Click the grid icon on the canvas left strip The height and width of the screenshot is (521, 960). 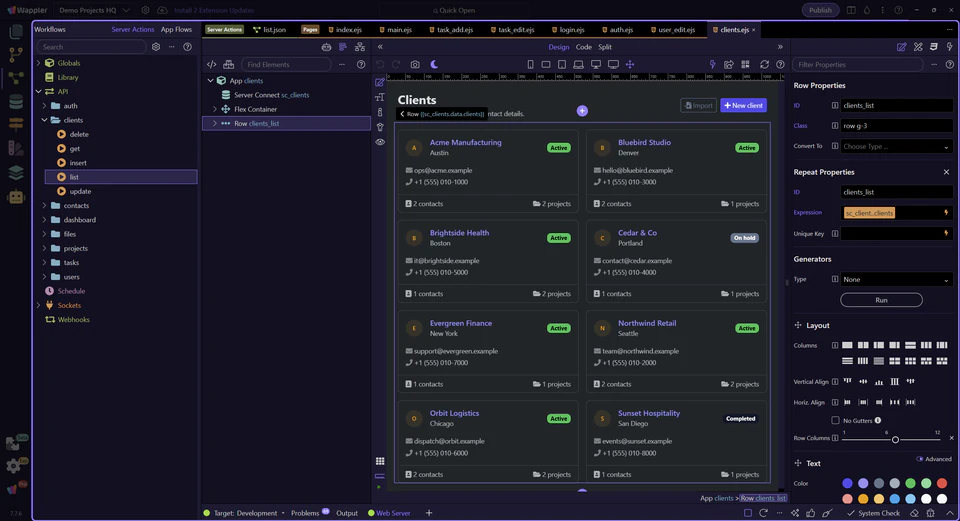pos(380,461)
